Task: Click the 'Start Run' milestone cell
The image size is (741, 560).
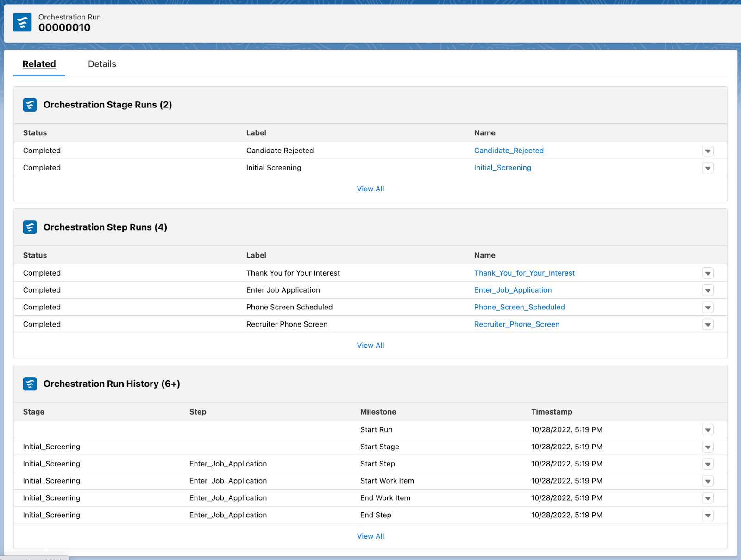Action: click(376, 429)
